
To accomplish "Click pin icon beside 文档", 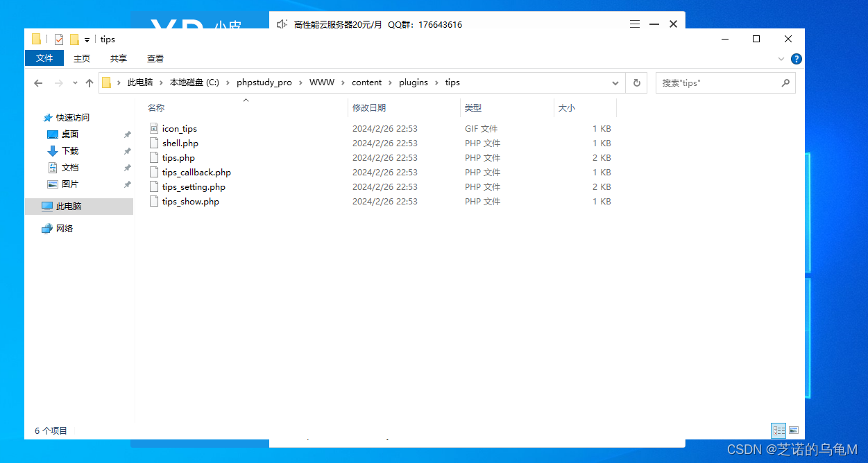I will tap(127, 168).
